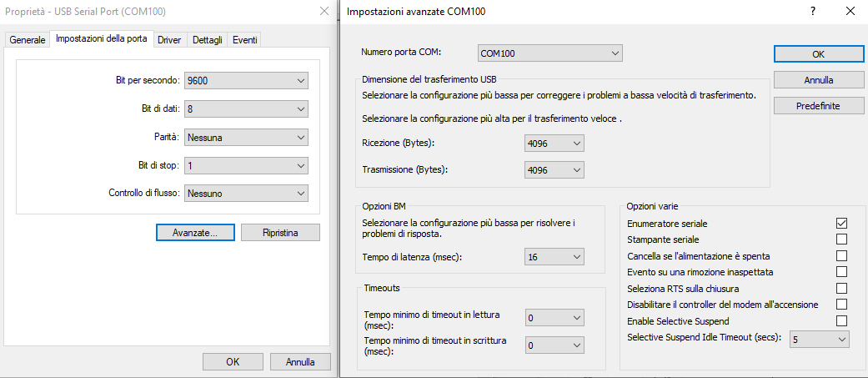Switch to the Driver tab
Viewport: 868px width, 378px height.
click(169, 40)
